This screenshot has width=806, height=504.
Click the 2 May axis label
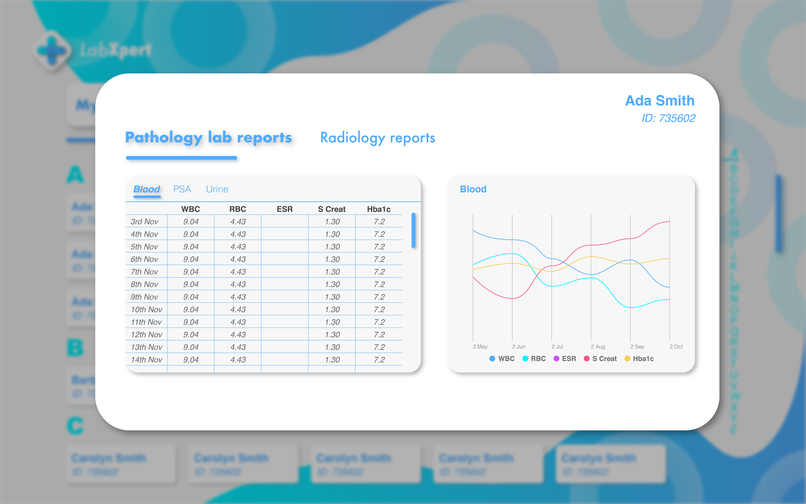click(x=480, y=347)
